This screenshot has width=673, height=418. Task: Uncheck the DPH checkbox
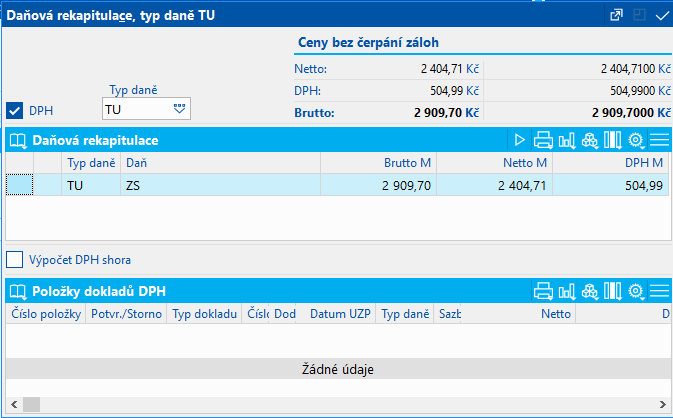15,110
